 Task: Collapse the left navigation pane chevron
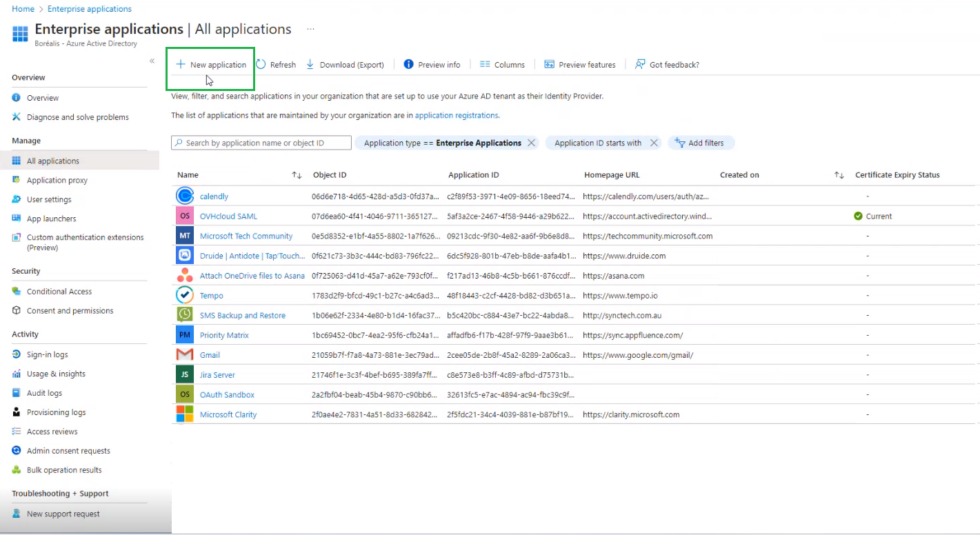click(x=152, y=61)
